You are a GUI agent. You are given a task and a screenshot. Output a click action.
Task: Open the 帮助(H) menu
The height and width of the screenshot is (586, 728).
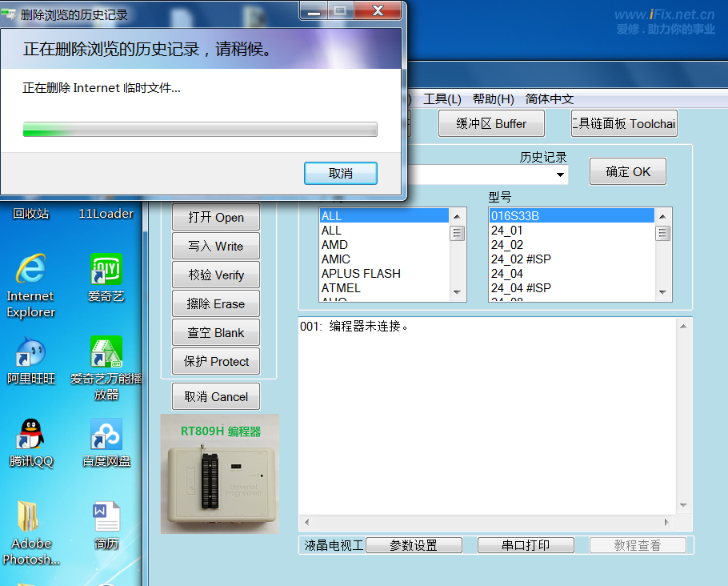[493, 99]
